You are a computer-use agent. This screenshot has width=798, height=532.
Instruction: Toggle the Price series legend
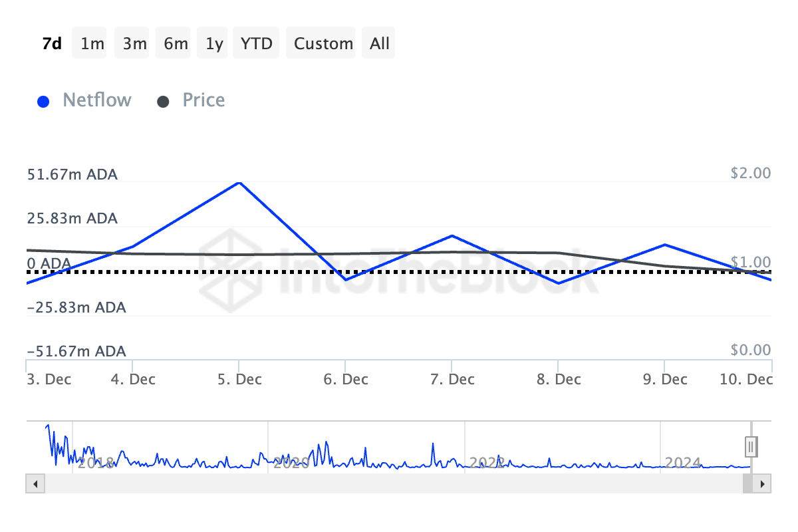(203, 100)
